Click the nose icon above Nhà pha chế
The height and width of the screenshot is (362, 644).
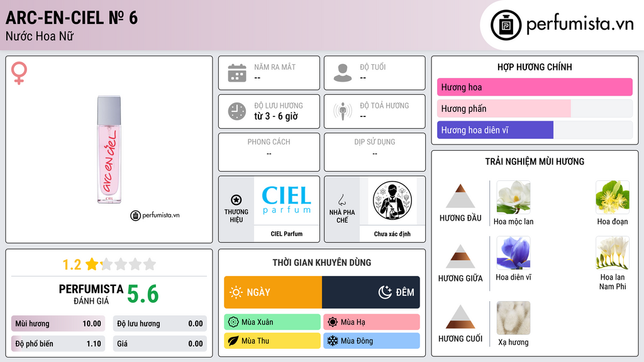[341, 200]
